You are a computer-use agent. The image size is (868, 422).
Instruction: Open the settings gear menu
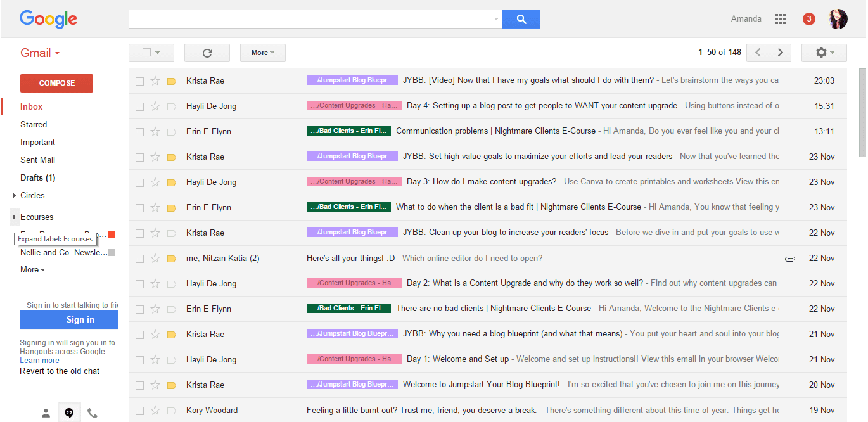(824, 53)
